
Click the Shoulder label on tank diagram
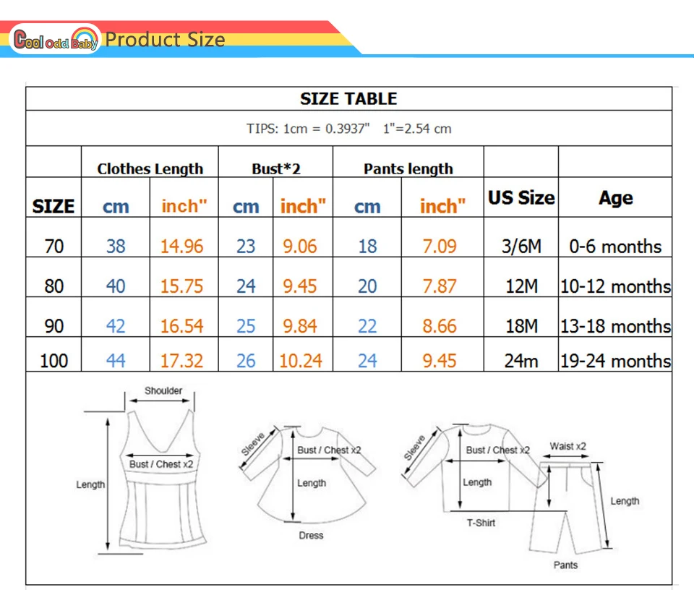tap(163, 390)
